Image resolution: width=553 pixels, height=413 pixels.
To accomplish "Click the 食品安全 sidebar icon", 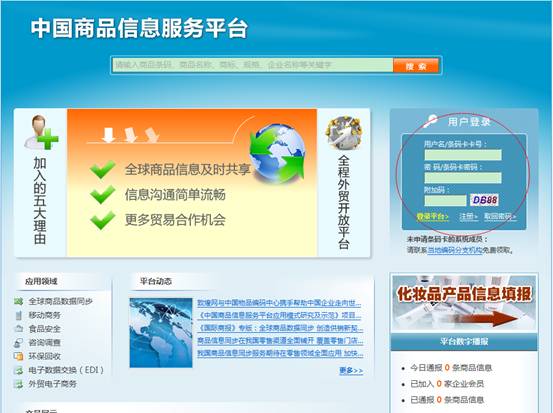I will click(x=18, y=329).
